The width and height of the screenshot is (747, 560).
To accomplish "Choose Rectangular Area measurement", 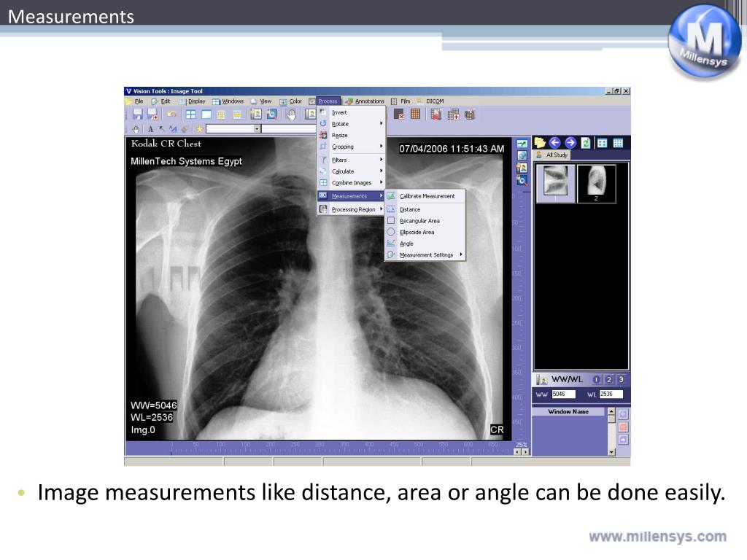I will (x=425, y=221).
